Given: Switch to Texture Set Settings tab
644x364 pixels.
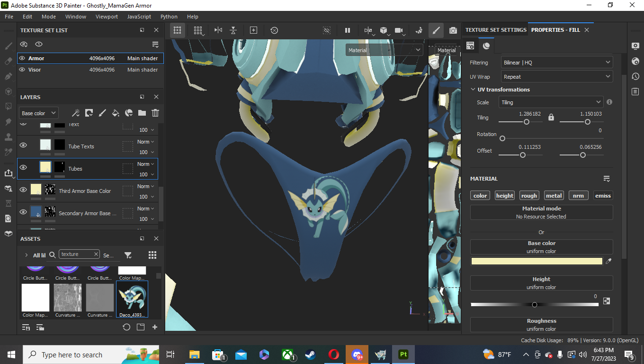Looking at the screenshot, I should point(496,30).
